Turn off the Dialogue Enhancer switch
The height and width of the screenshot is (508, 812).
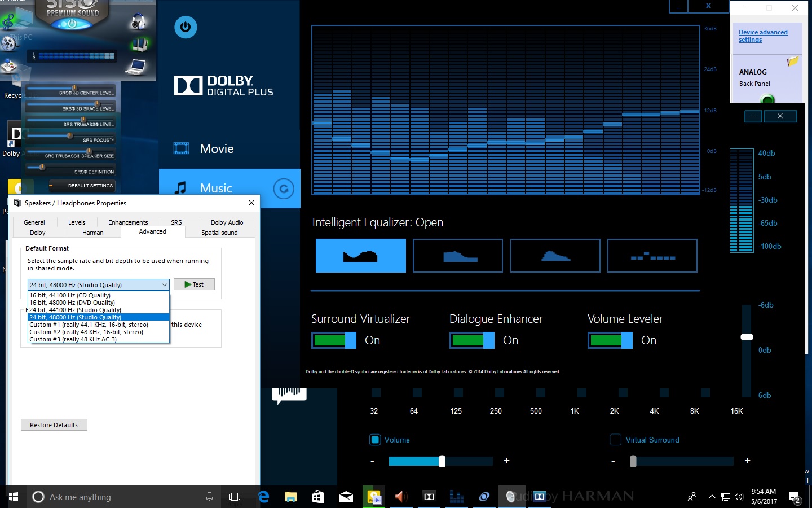pos(472,340)
